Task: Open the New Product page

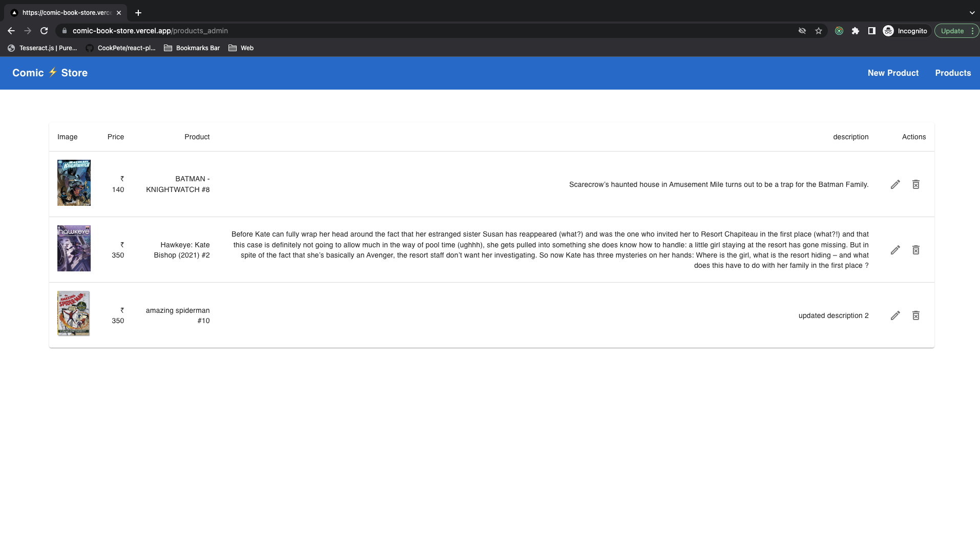Action: tap(893, 73)
